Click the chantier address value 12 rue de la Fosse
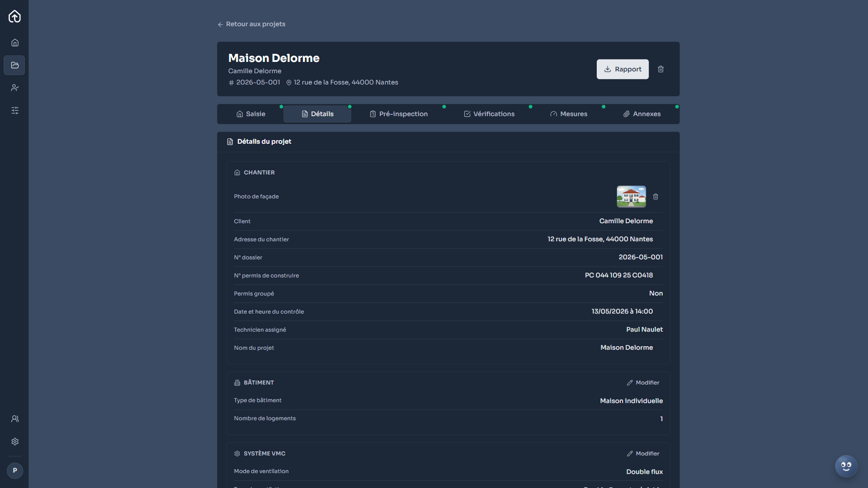 (600, 239)
